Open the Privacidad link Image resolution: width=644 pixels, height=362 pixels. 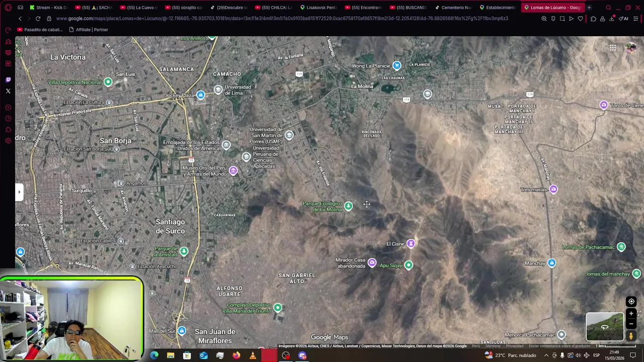514,346
